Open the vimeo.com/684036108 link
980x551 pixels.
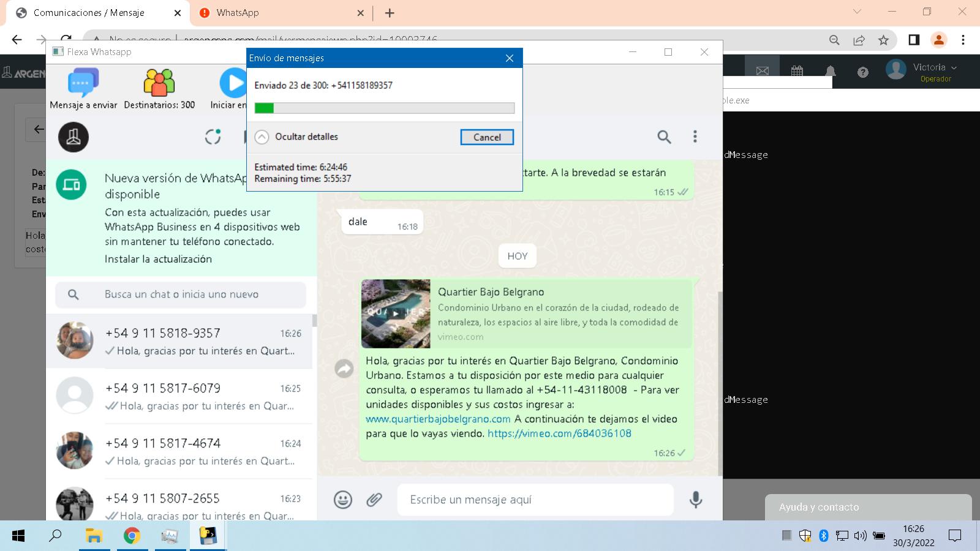559,433
